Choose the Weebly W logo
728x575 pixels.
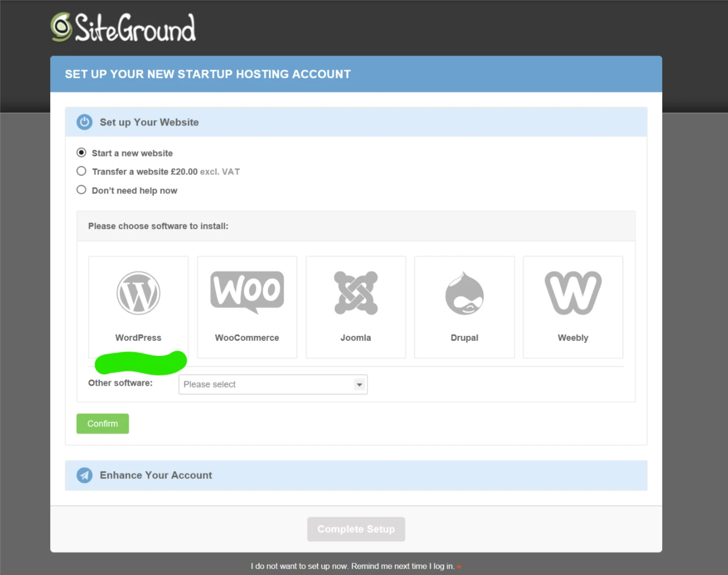(573, 293)
